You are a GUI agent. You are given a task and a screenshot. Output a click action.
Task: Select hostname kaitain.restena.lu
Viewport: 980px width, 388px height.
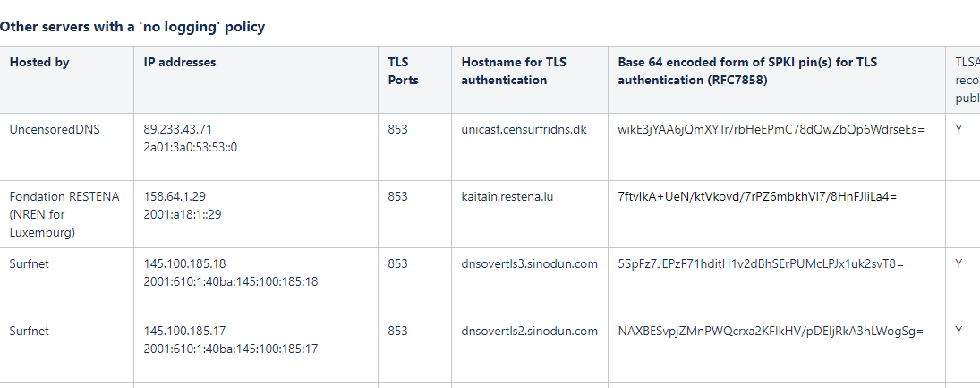507,196
